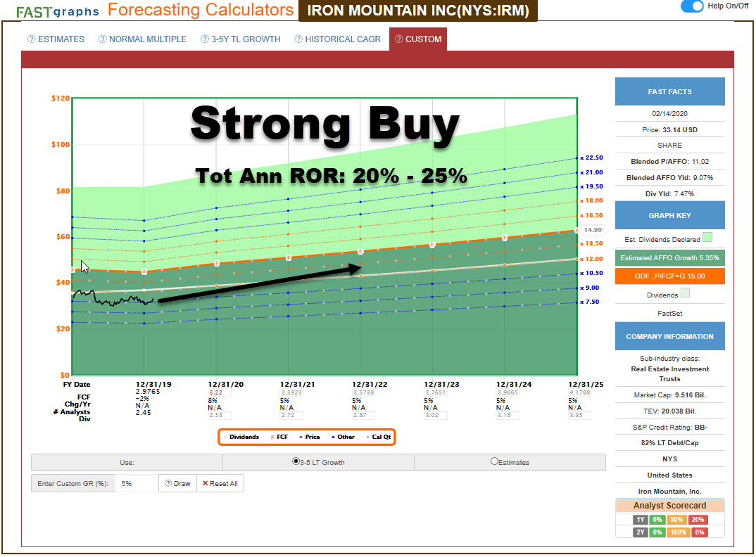Click the help icon on the ESTIMATES tab
This screenshot has height=557, width=756.
(x=30, y=39)
